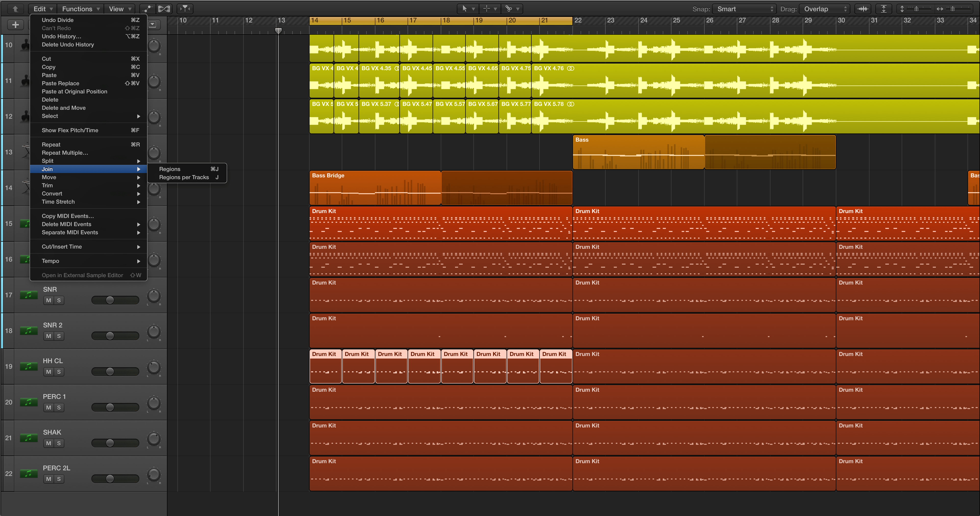Viewport: 980px width, 516px height.
Task: Click Repeat Multiple in Edit menu
Action: (x=66, y=152)
